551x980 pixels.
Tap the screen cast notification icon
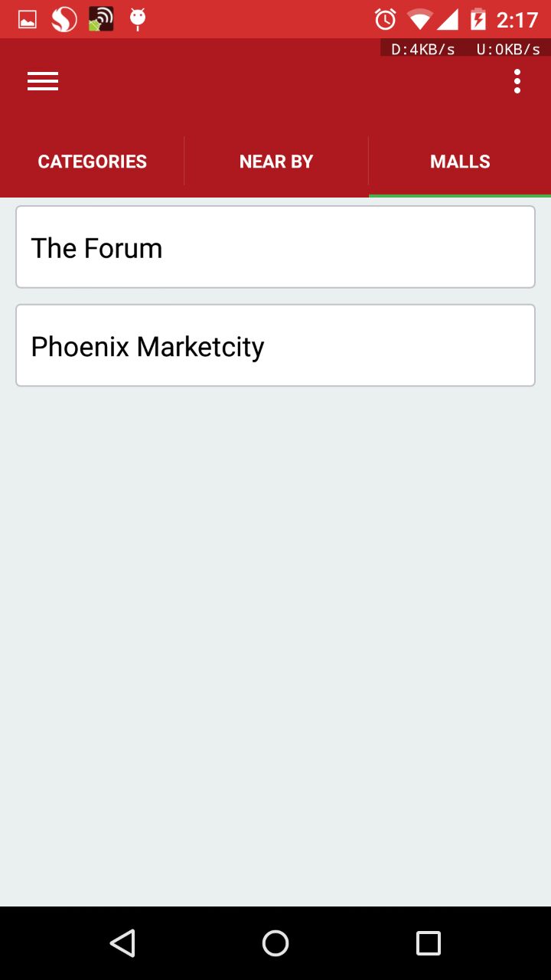101,19
